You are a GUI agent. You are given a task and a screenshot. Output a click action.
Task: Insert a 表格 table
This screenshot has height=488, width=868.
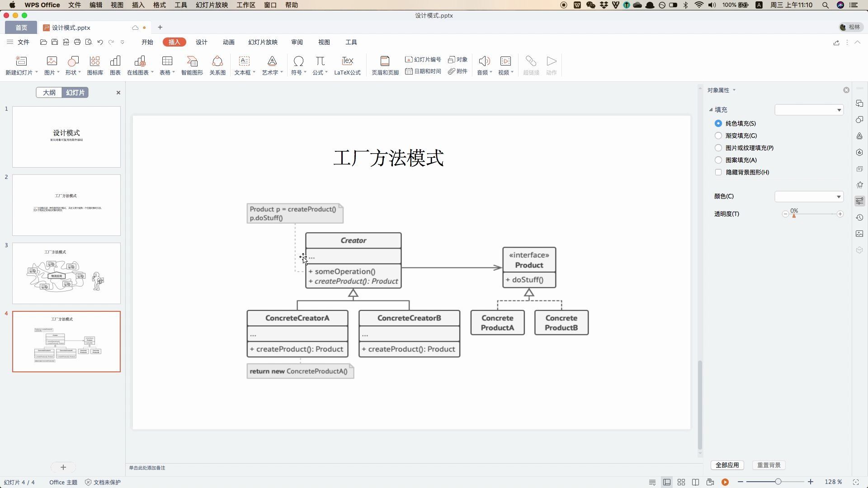[167, 61]
